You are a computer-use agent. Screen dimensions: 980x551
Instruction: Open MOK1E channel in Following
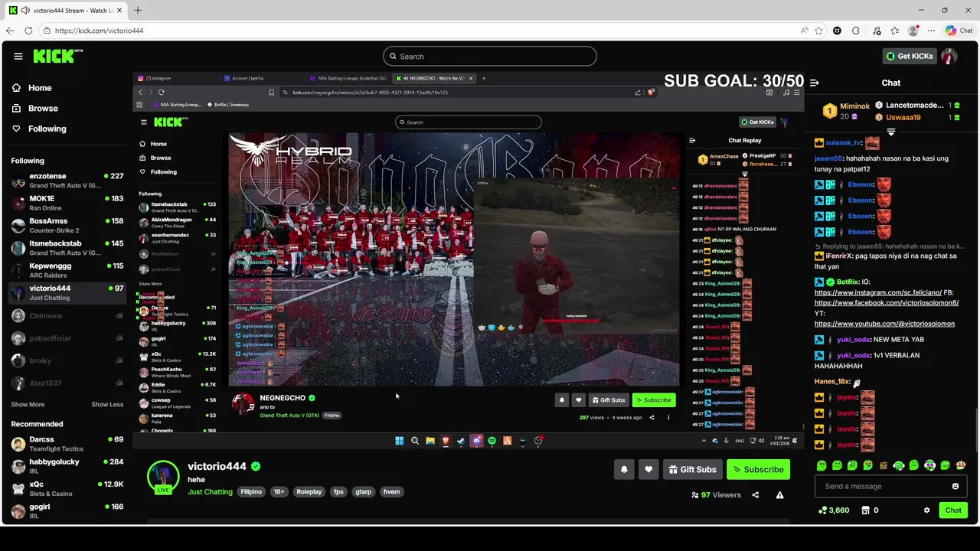(67, 203)
